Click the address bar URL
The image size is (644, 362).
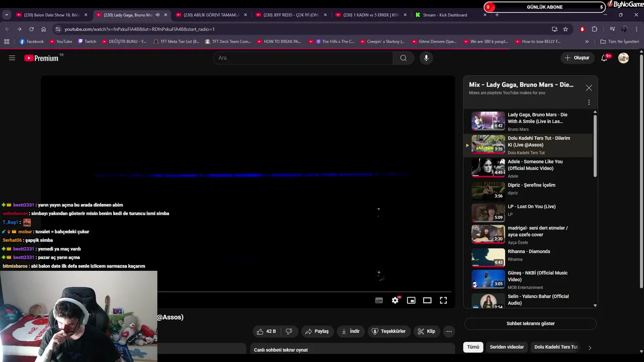(139, 29)
